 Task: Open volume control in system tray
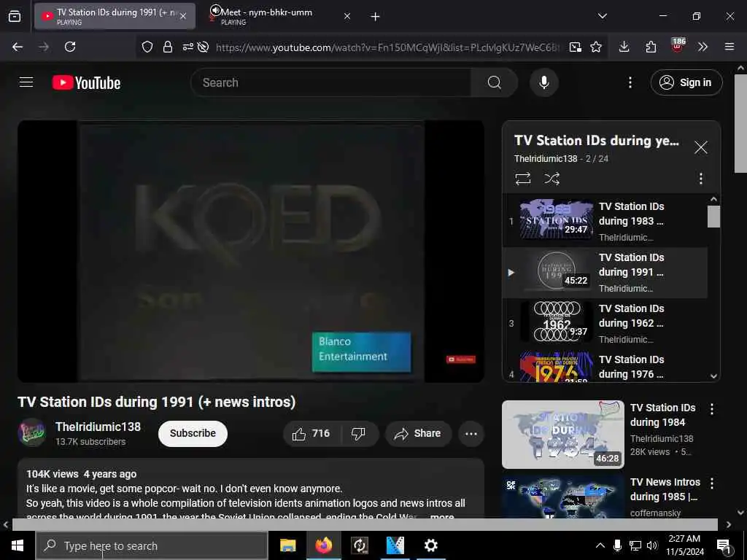tap(651, 545)
